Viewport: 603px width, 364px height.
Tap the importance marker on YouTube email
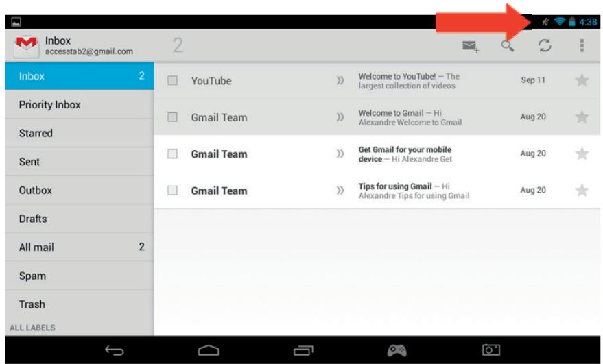click(x=340, y=80)
